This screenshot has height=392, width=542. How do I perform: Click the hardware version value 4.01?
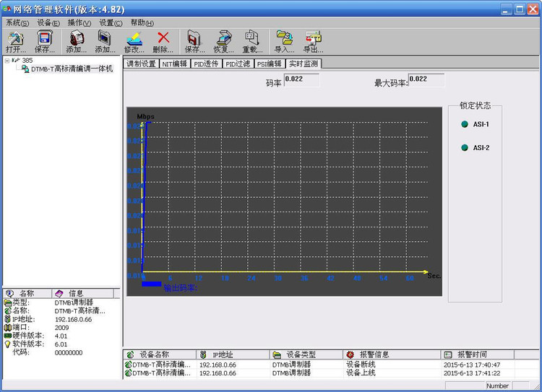coord(61,336)
